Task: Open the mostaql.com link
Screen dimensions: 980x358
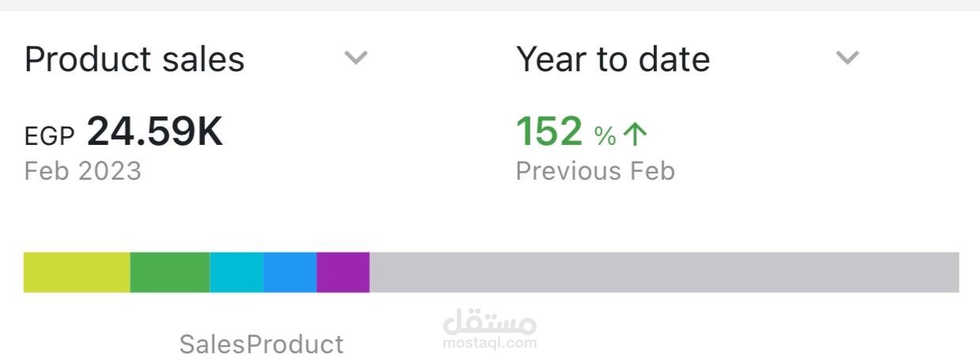Action: tap(490, 344)
